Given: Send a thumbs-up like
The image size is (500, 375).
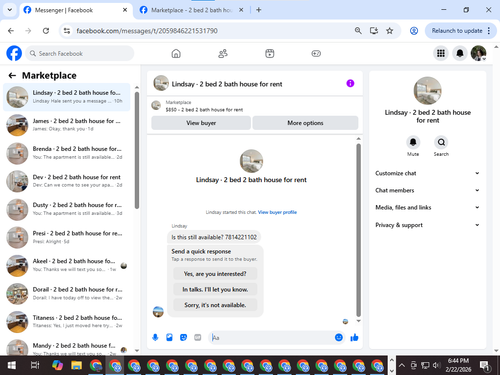Looking at the screenshot, I should 354,338.
